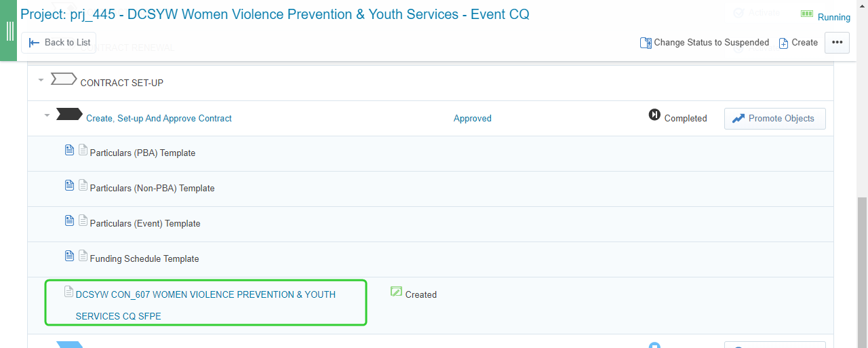Collapse the Create, Set-up And Approve Contract step
Viewport: 868px width, 348px height.
[47, 115]
